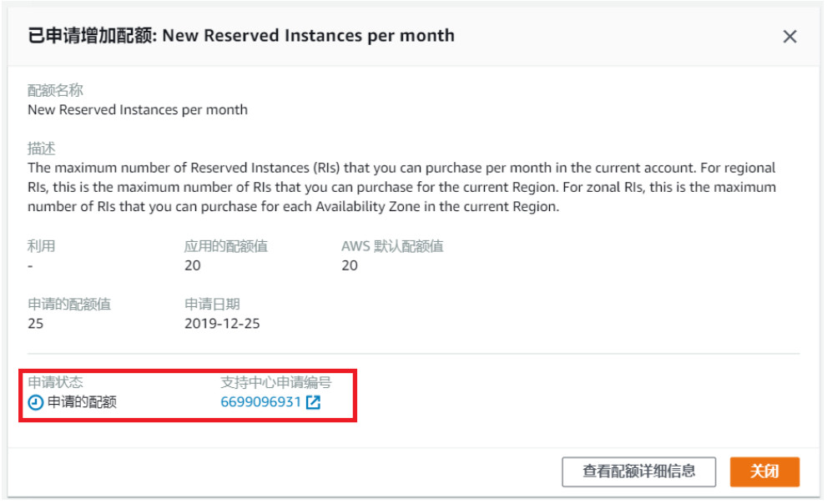Click quota name value under 配额名称
The image size is (827, 504).
coord(138,109)
